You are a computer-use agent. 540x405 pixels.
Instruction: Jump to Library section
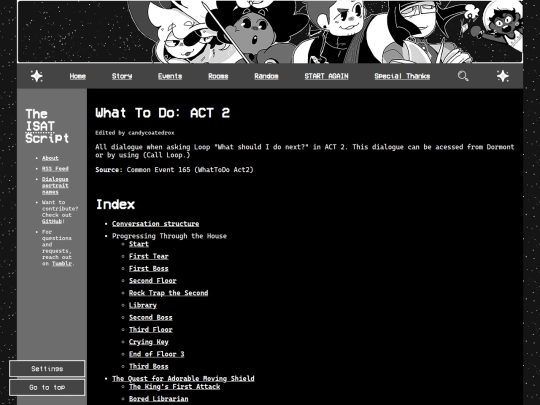pos(143,305)
